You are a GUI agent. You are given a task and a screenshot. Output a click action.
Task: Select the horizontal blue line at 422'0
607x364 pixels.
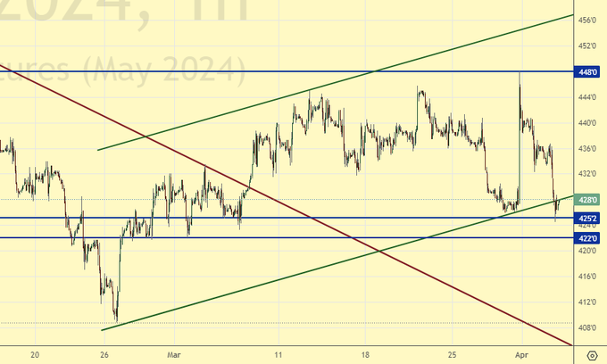click(268, 237)
